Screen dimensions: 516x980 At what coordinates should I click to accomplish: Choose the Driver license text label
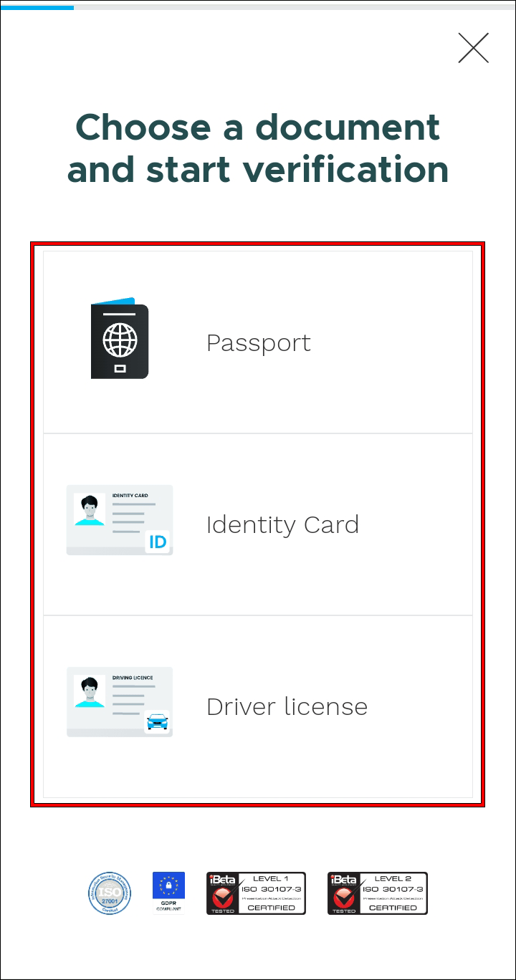click(x=287, y=706)
